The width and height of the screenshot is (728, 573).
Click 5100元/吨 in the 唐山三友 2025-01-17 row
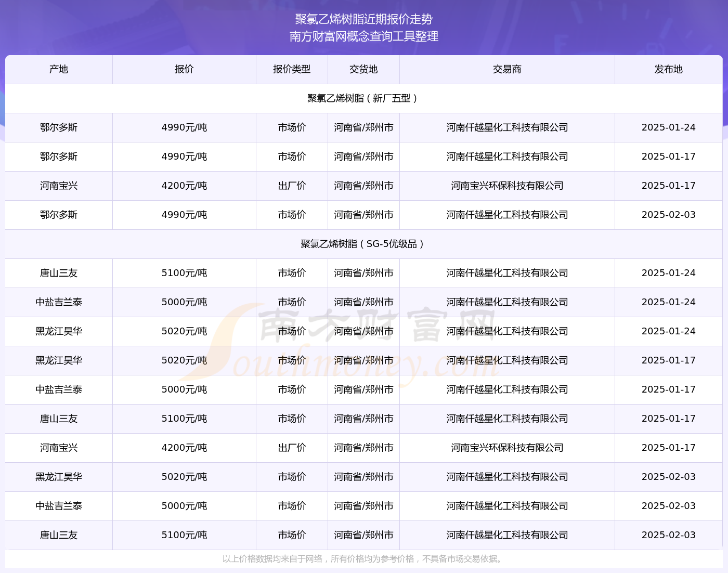[x=184, y=419]
